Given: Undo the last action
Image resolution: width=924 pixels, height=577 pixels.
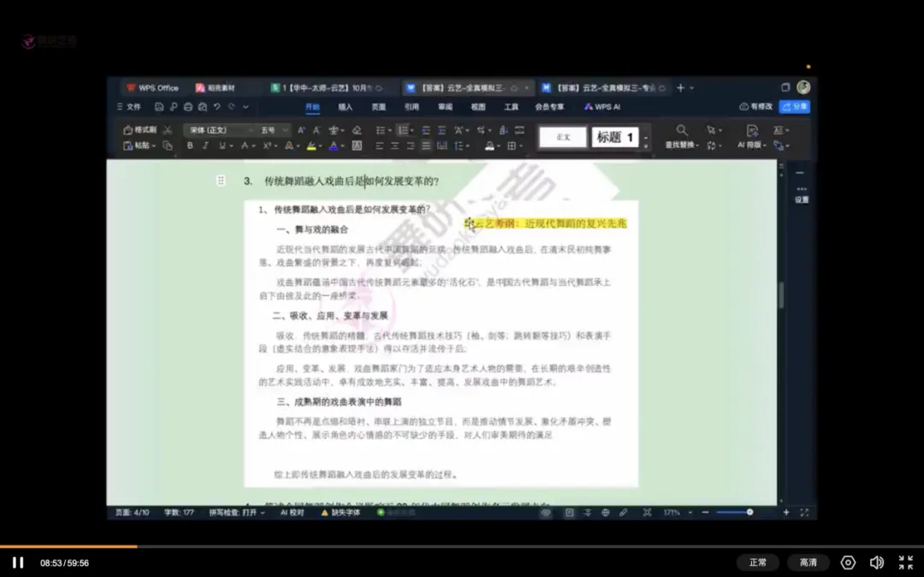Looking at the screenshot, I should coord(216,107).
